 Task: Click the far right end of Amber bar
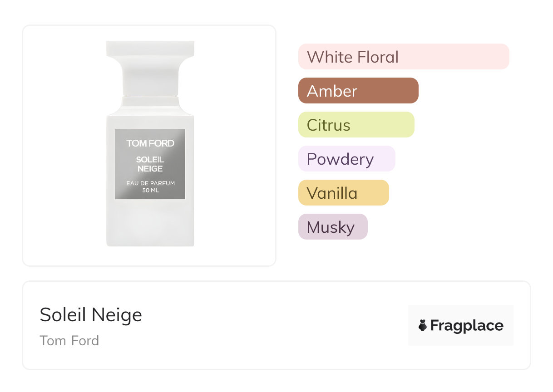pos(414,91)
